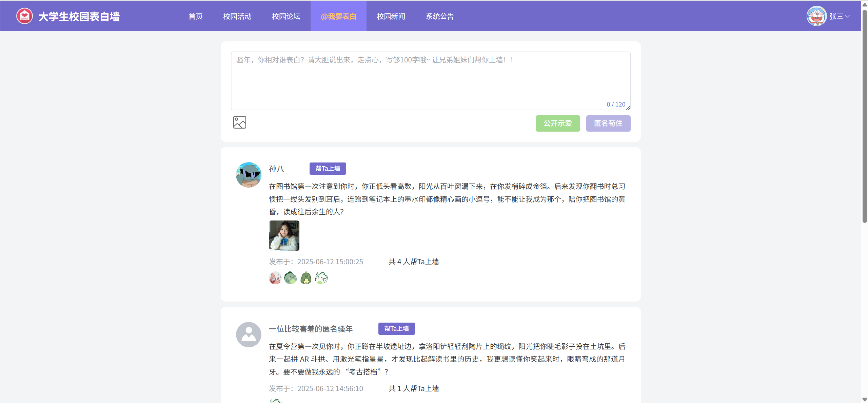This screenshot has height=403, width=868.
Task: Click the confession text input area
Action: (x=430, y=81)
